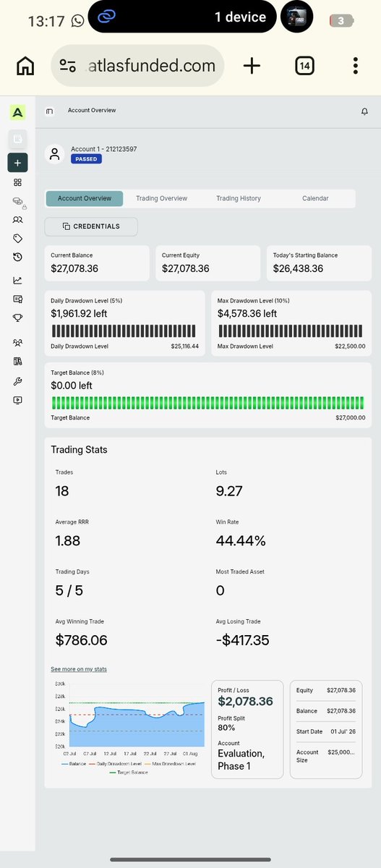Open the two-users icon in sidebar
The height and width of the screenshot is (868, 381).
click(x=17, y=220)
